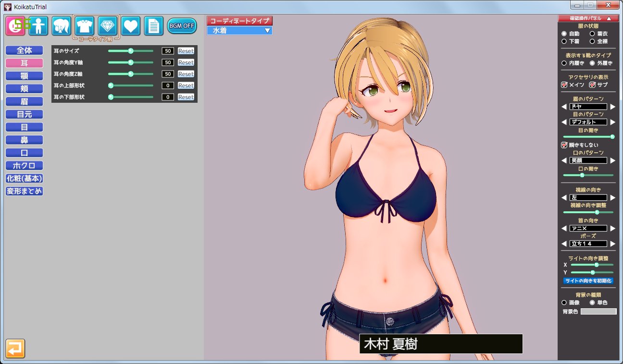Click the 耳の上部形状 value field showing 0
623x364 pixels.
coord(168,85)
